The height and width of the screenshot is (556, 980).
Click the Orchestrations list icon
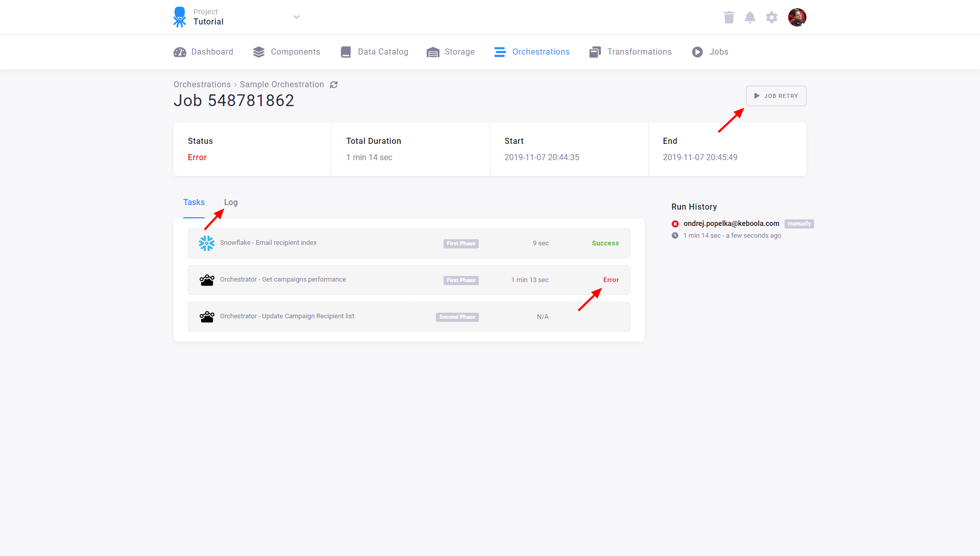point(499,52)
